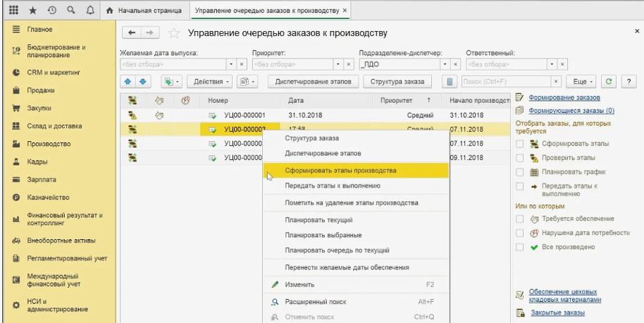
Task: Open the green document create-based-on dropdown
Action: [172, 81]
